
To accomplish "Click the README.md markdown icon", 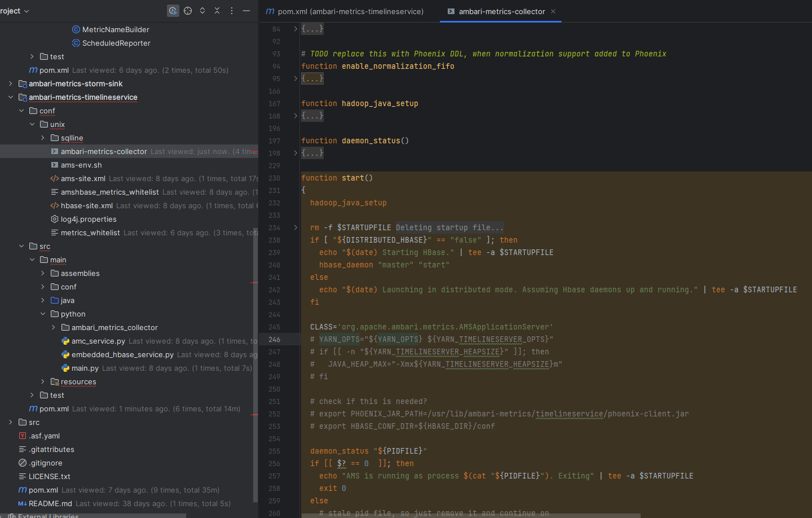I will (x=23, y=503).
